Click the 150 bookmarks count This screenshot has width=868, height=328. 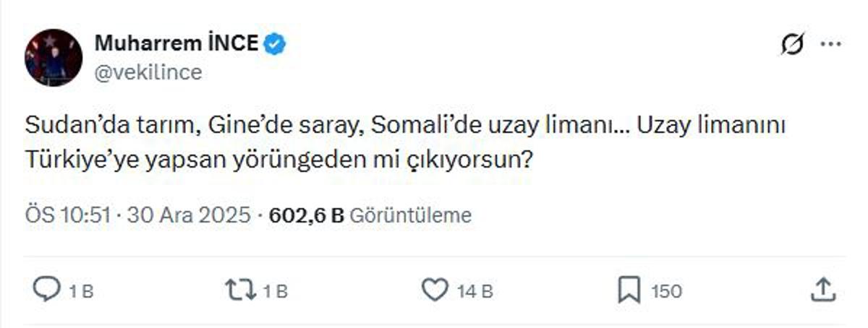(x=665, y=292)
